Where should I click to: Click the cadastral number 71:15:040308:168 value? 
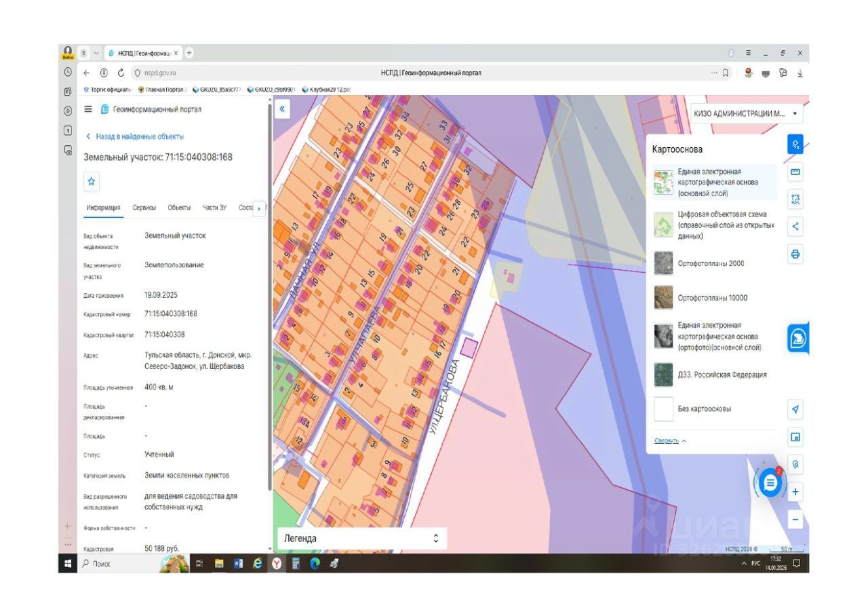pos(171,314)
